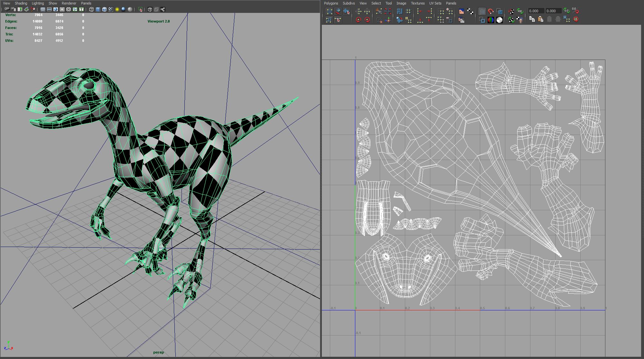The height and width of the screenshot is (359, 644).
Task: Select the Move UV Shell tool
Action: pos(347,11)
